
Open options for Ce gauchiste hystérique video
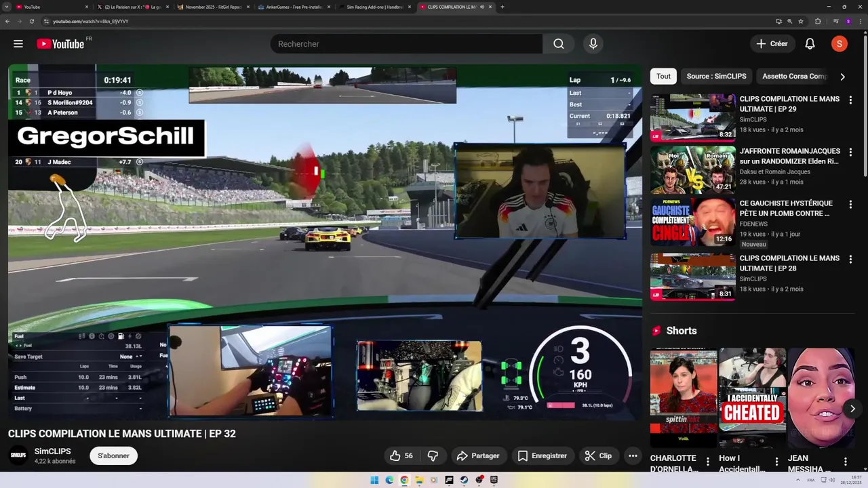[850, 204]
